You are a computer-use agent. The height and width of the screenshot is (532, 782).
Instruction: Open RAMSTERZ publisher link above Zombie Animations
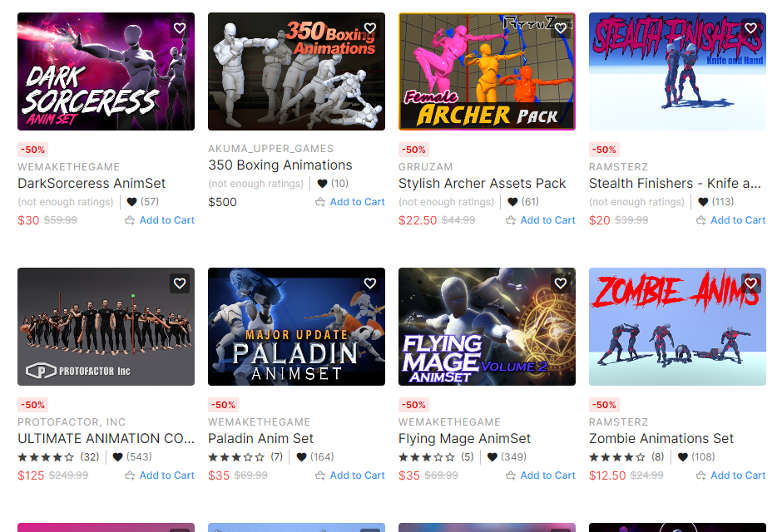(x=618, y=422)
